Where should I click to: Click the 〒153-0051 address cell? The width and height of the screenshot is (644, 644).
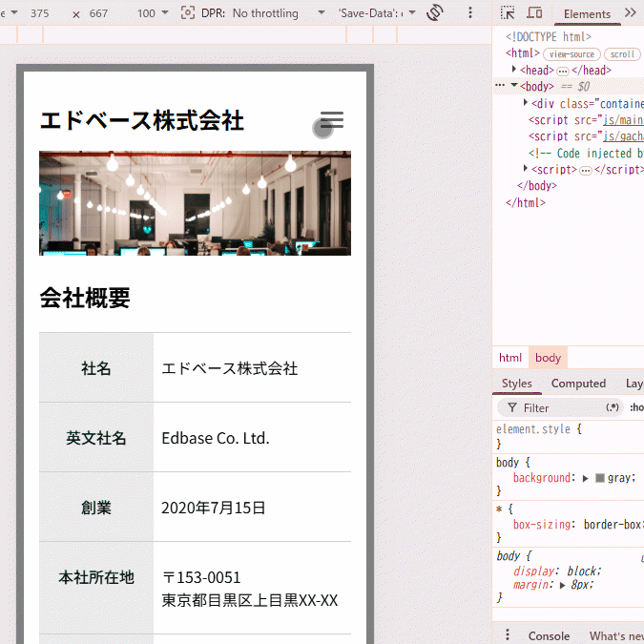tap(252, 588)
